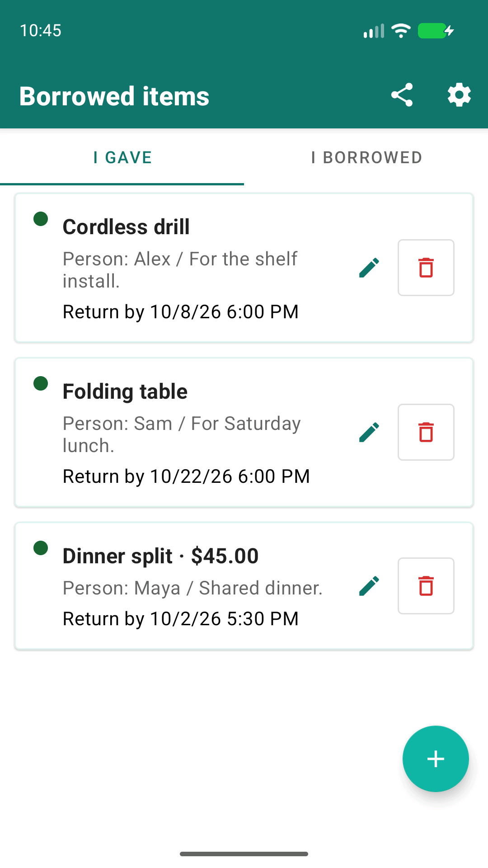Tap Person: Maya / Shared dinner text
This screenshot has width=488, height=868.
(192, 588)
